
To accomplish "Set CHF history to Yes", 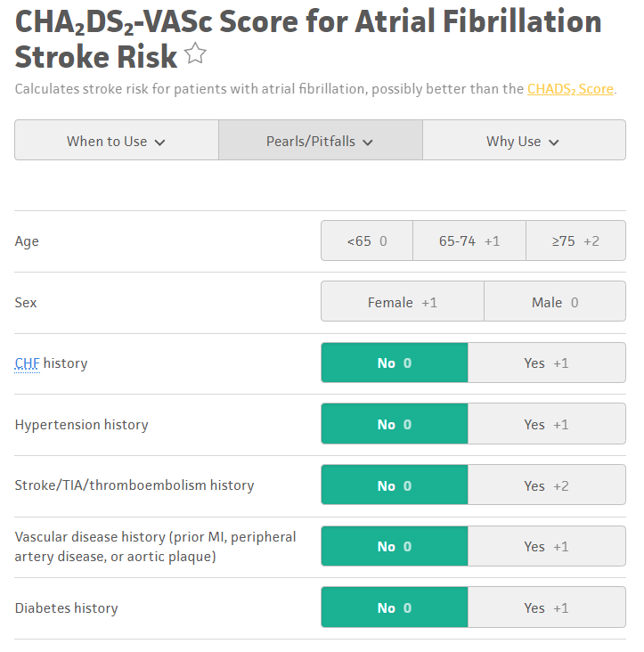I will [546, 363].
